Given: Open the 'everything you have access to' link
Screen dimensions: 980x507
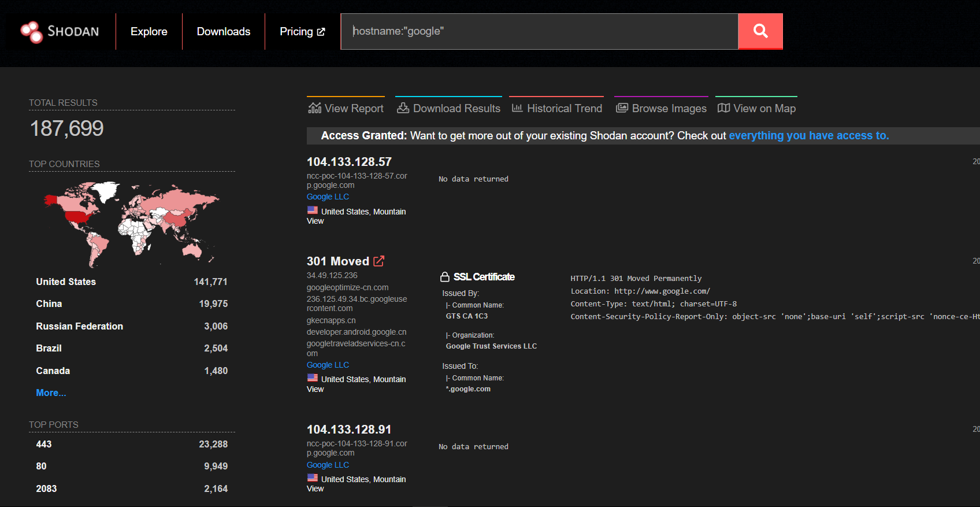Looking at the screenshot, I should click(808, 135).
